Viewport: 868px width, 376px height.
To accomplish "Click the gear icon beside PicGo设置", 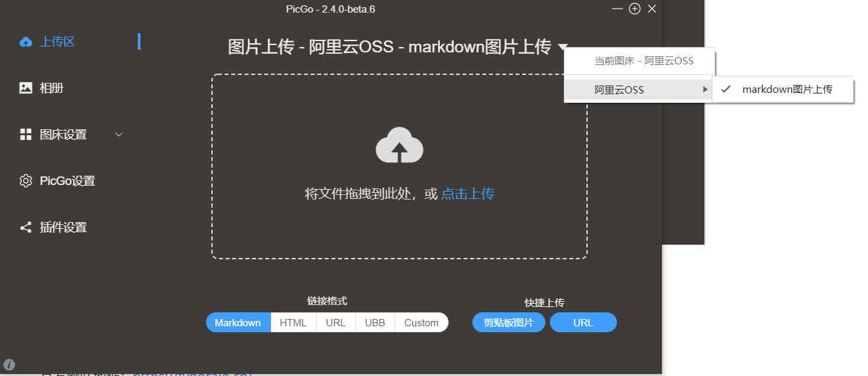I will pyautogui.click(x=26, y=181).
